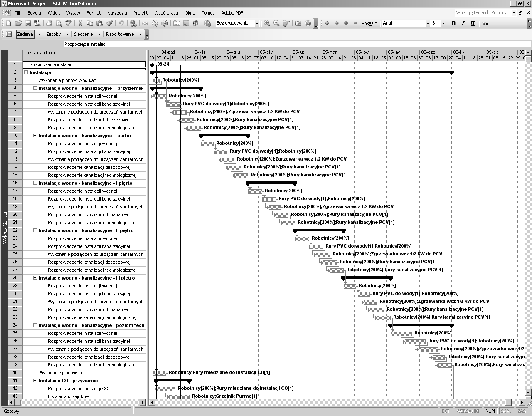Image resolution: width=532 pixels, height=416 pixels.
Task: Link tasks with chain icon
Action: pyautogui.click(x=145, y=23)
